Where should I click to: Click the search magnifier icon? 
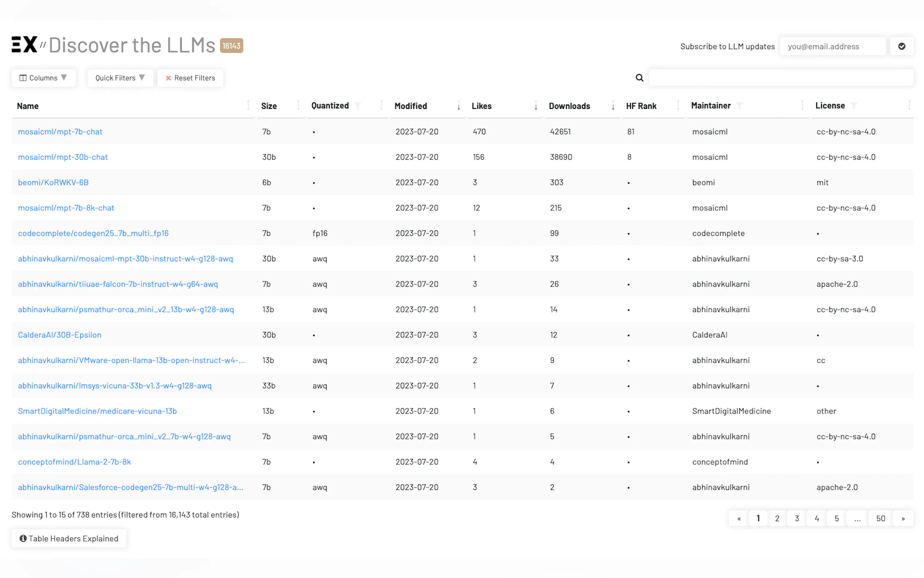639,78
